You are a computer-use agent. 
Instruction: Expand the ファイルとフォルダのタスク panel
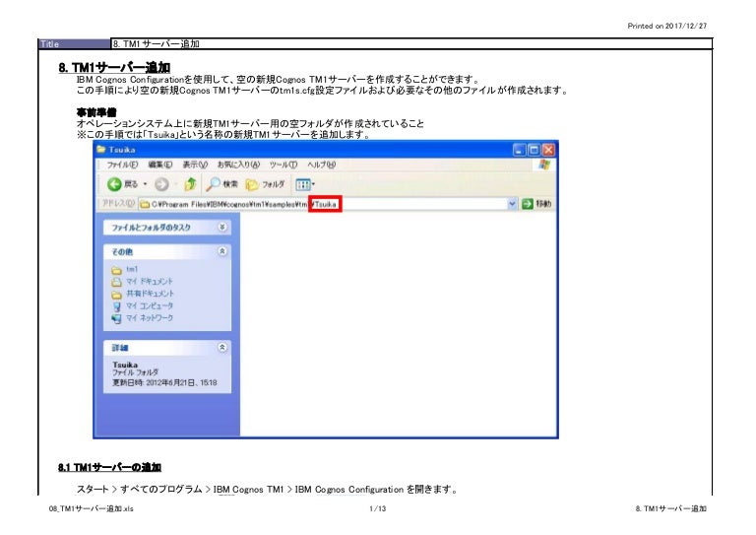[x=221, y=227]
